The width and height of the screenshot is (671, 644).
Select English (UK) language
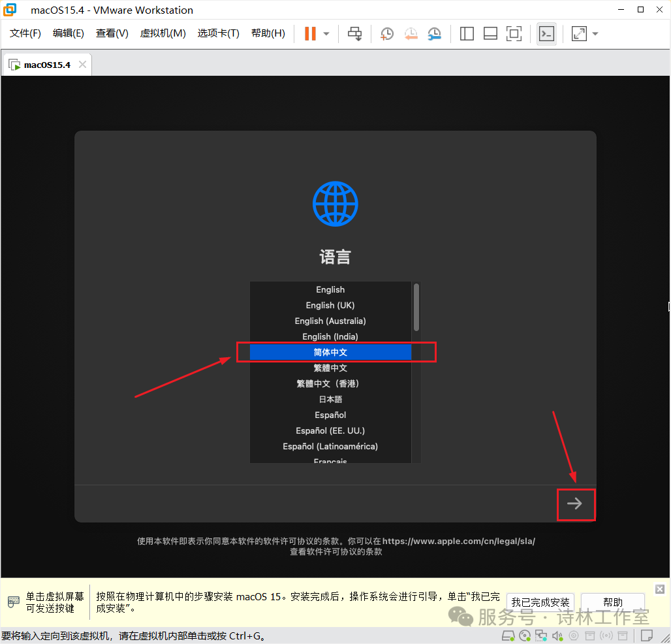tap(330, 305)
